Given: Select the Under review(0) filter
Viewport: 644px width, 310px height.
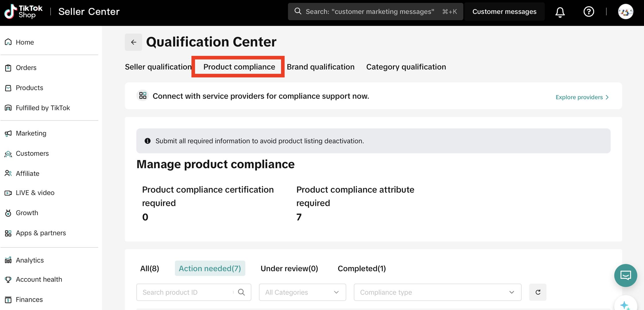Looking at the screenshot, I should click(289, 268).
